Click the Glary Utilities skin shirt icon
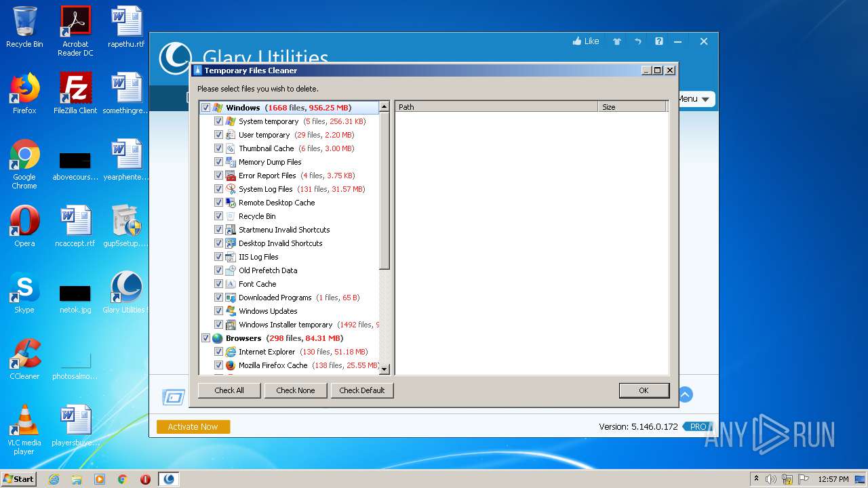The height and width of the screenshot is (488, 868). tap(617, 41)
